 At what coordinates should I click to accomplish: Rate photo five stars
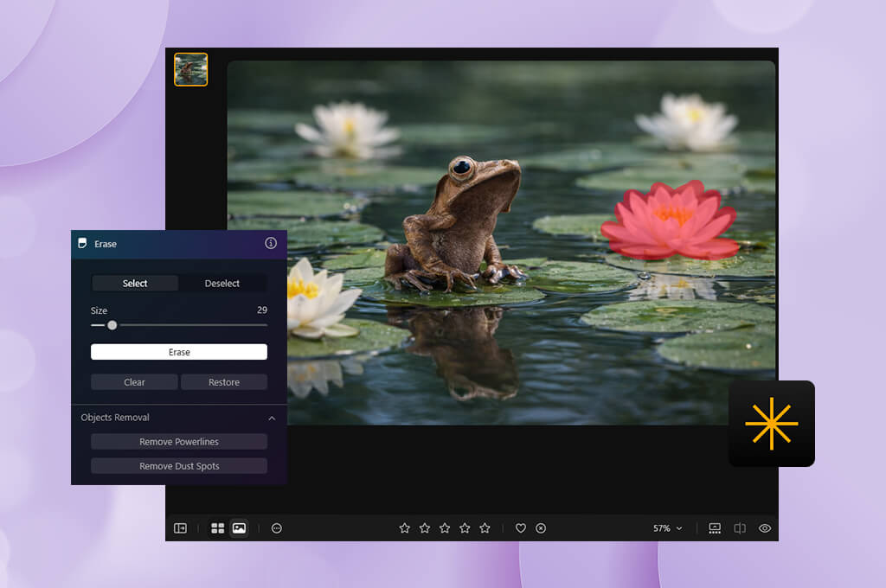click(485, 528)
